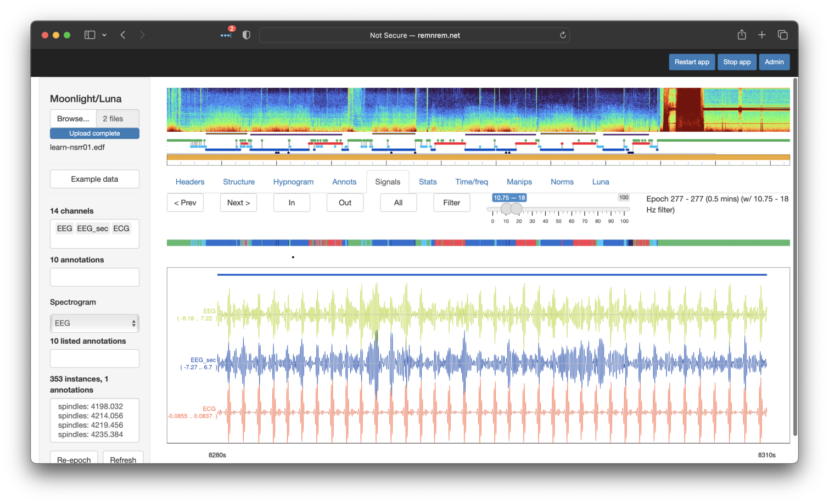Select the ECG channel tag
Viewport: 829px width, 504px height.
(x=121, y=228)
